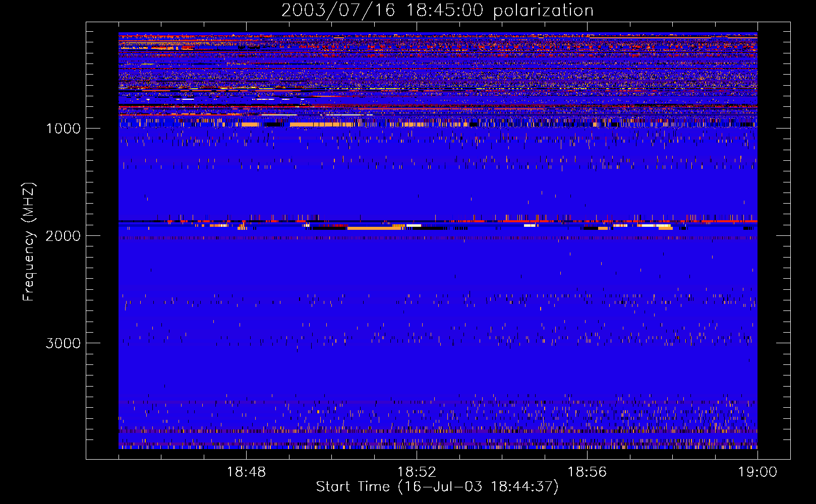Click the 'Frequency (MHZ)' axis label
Screen dimensions: 816x504
(28, 242)
